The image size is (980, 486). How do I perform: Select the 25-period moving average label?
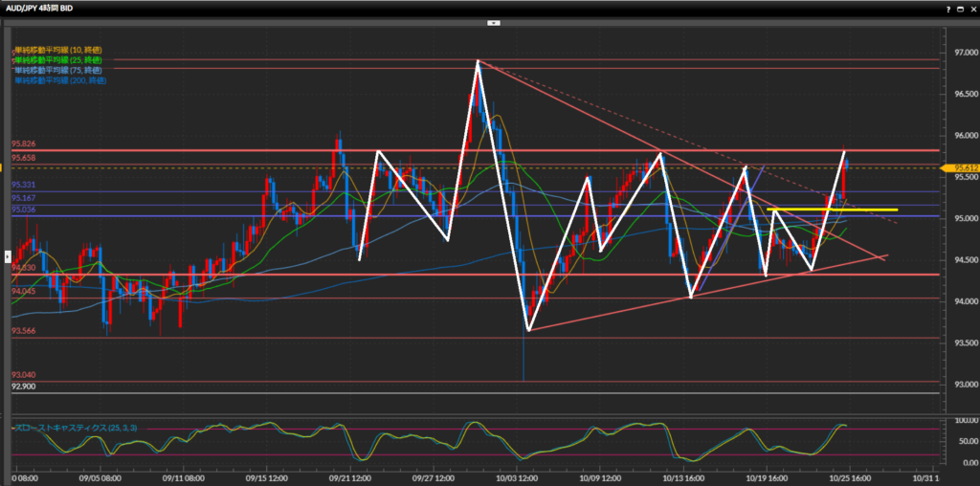57,60
